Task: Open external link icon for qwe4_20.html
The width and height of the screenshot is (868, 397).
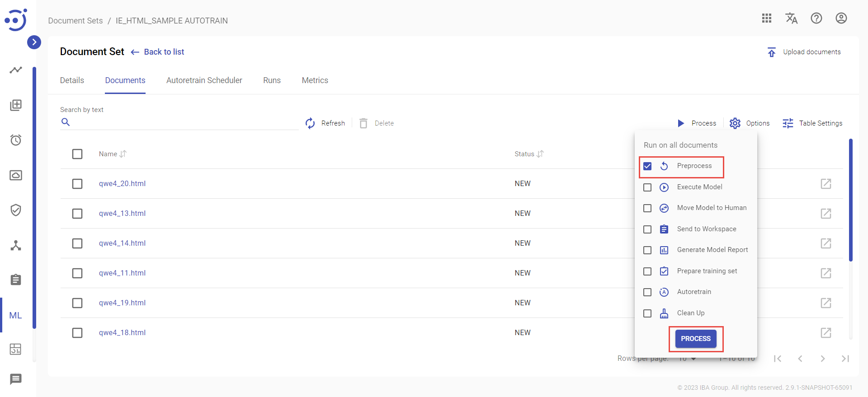Action: (826, 184)
